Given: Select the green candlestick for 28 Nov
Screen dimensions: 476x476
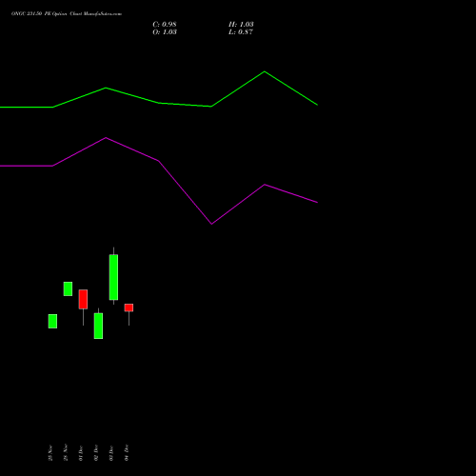Looking at the screenshot, I should (68, 288).
